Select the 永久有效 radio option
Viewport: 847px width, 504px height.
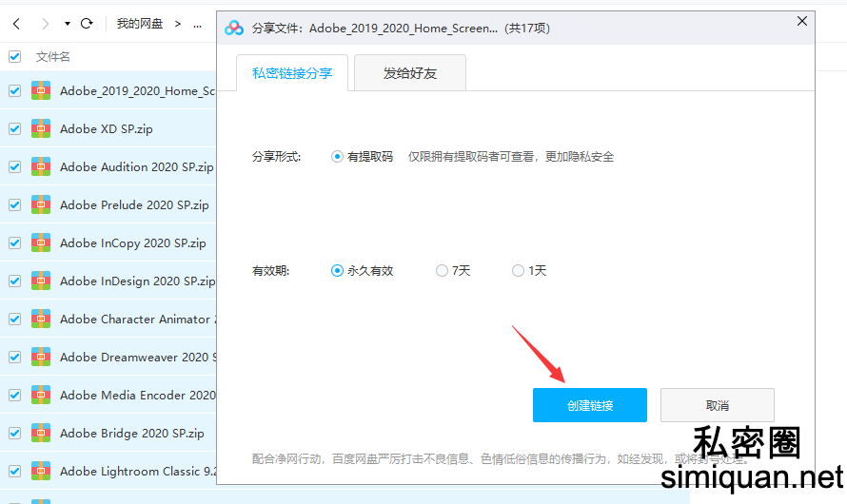coord(337,271)
